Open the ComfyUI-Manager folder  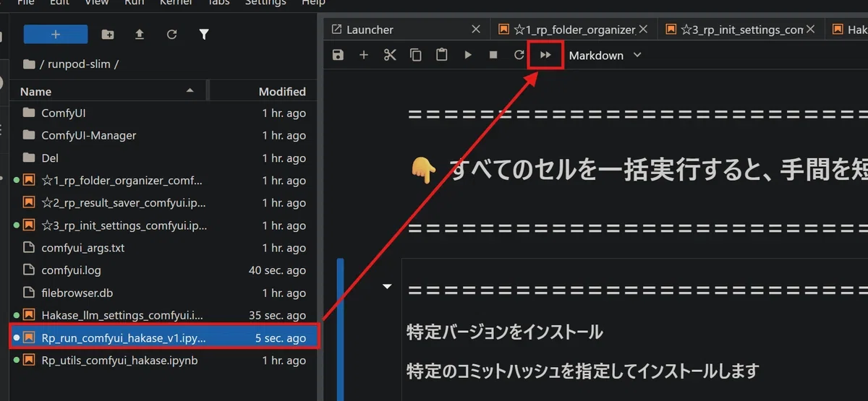click(163, 135)
